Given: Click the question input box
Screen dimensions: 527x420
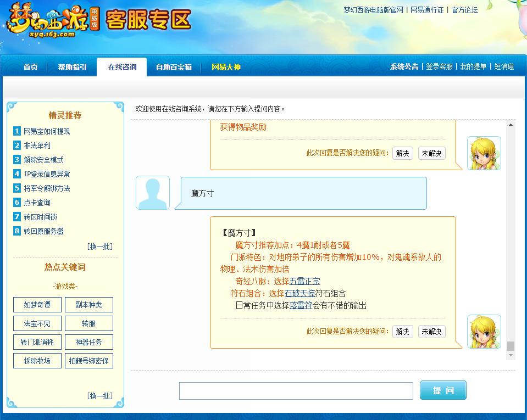Looking at the screenshot, I should point(296,390).
